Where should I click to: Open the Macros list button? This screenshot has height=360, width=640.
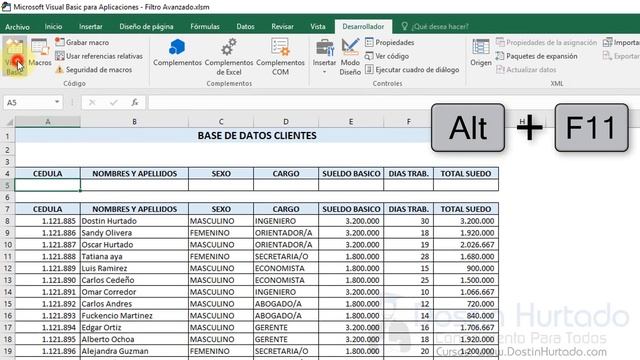40,52
